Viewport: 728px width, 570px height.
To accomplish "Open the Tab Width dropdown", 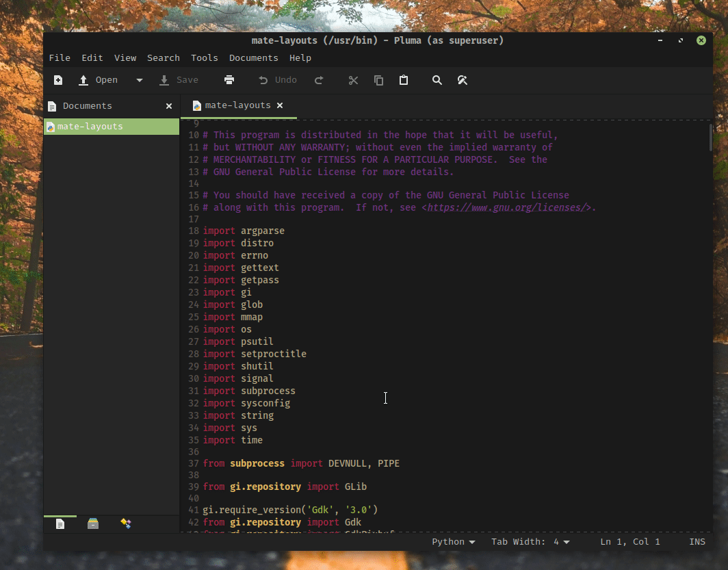I will pos(530,542).
